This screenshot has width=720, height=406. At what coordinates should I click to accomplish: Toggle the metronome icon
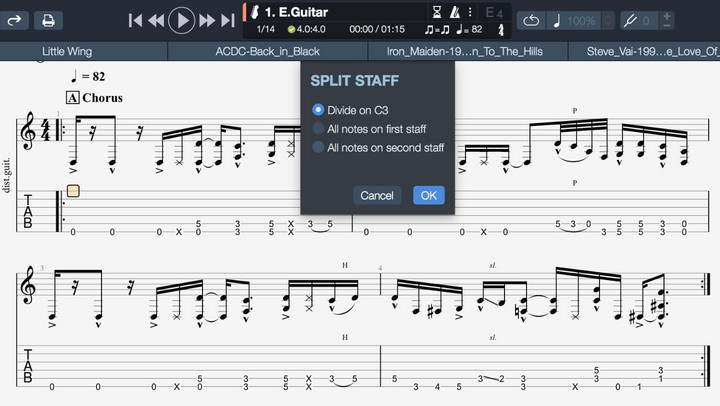click(x=455, y=11)
